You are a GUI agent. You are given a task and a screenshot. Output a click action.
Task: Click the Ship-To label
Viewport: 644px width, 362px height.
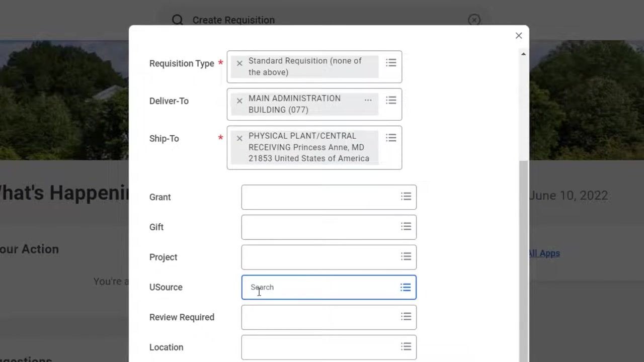[x=164, y=138]
